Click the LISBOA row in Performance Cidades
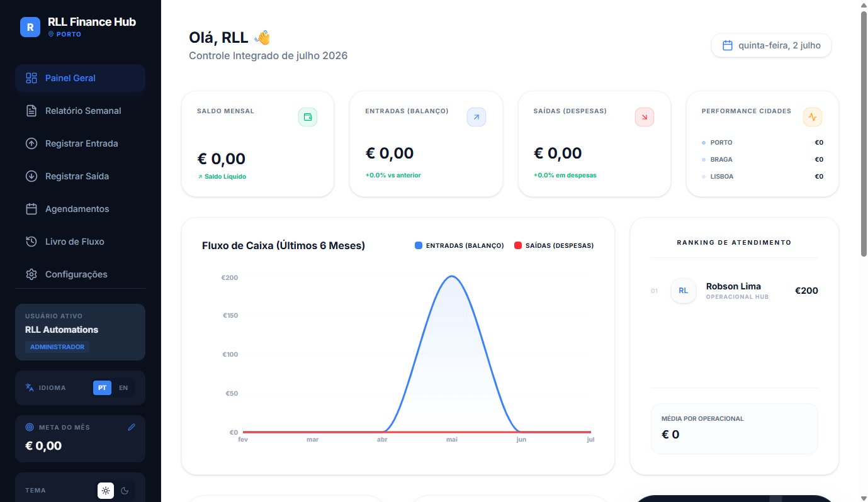868x502 pixels. pos(762,177)
